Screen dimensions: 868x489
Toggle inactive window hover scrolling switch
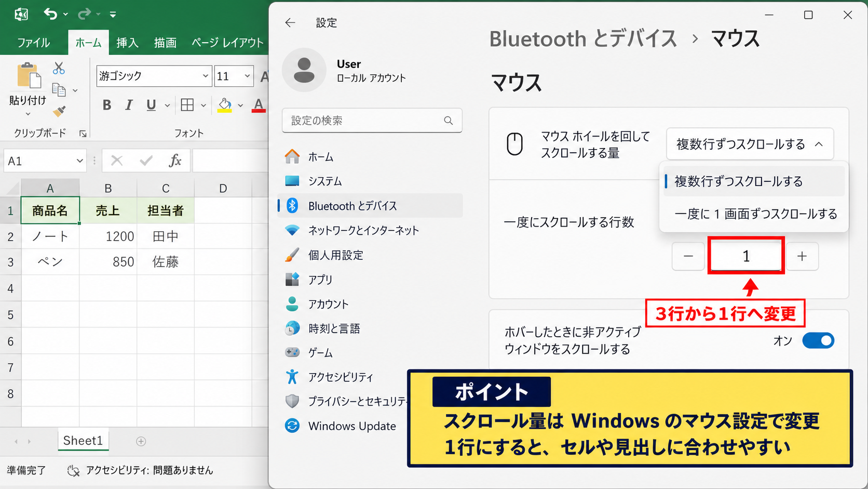818,341
